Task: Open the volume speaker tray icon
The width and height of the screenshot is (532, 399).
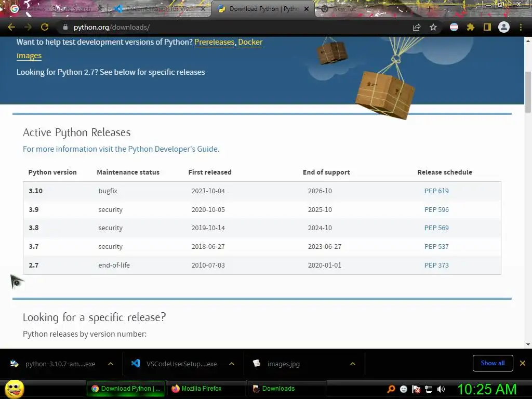Action: click(x=441, y=389)
